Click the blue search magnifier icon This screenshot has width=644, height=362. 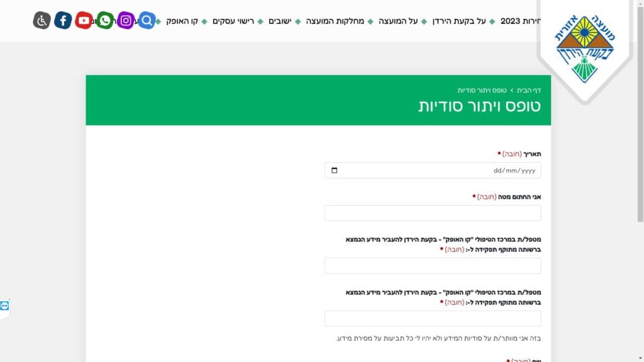tap(147, 21)
